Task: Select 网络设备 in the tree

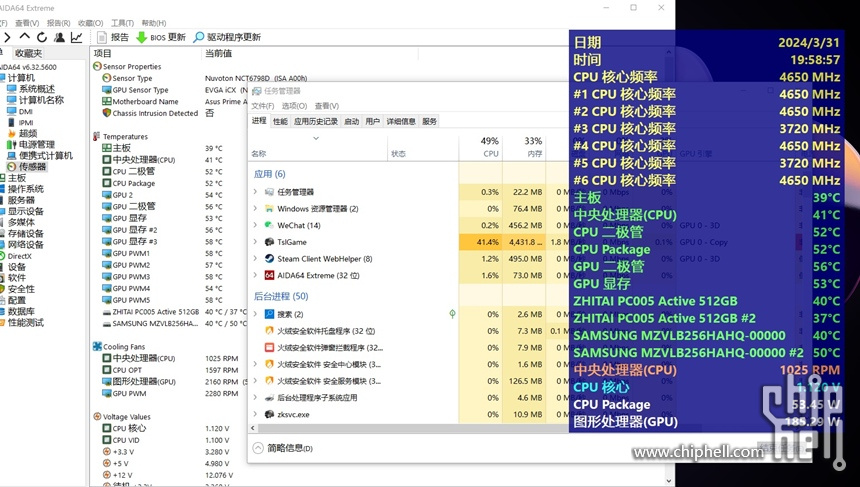Action: pyautogui.click(x=25, y=245)
